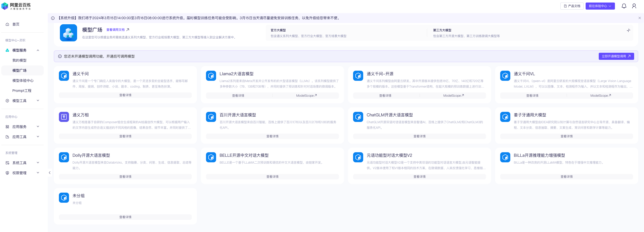Image resolution: width=644 pixels, height=232 pixels.
Task: Select the 第三方大模型 category
Action: (x=442, y=30)
